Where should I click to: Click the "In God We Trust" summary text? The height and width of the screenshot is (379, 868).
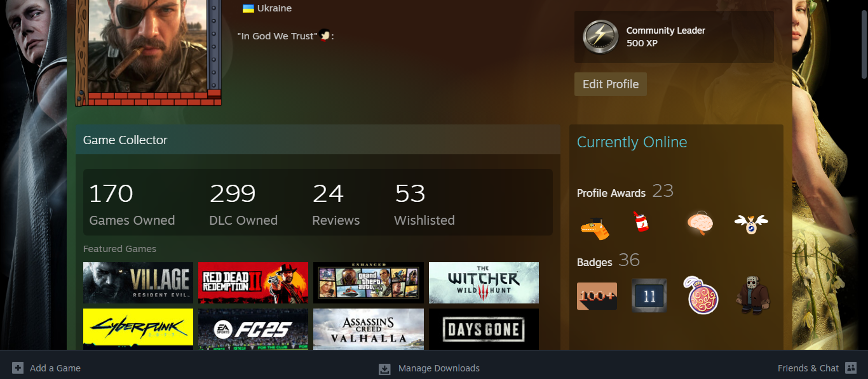(x=276, y=36)
